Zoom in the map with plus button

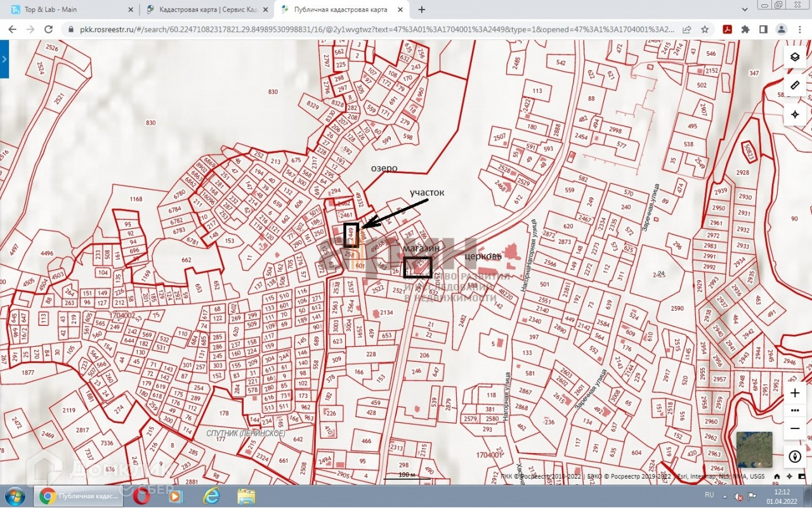pyautogui.click(x=794, y=393)
